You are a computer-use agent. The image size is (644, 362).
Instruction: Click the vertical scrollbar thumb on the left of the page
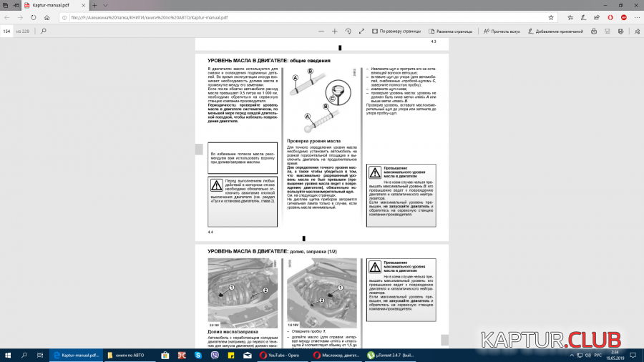[x=199, y=150]
